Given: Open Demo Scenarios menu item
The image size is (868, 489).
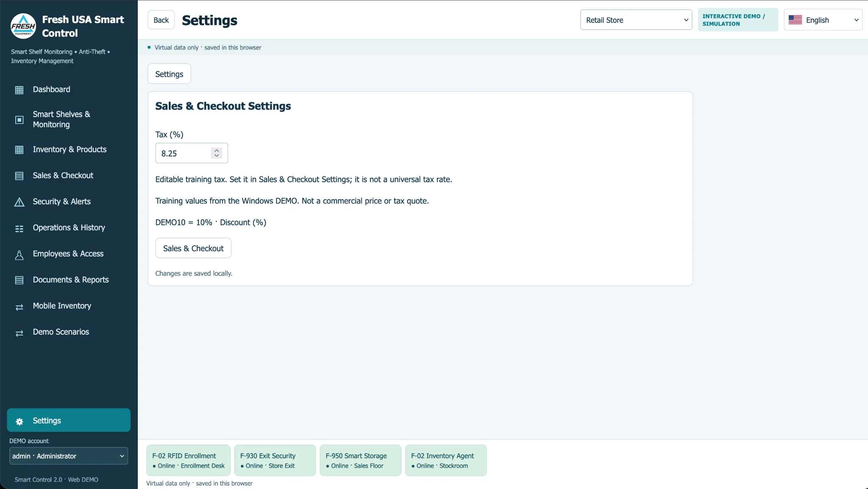Looking at the screenshot, I should click(x=69, y=332).
